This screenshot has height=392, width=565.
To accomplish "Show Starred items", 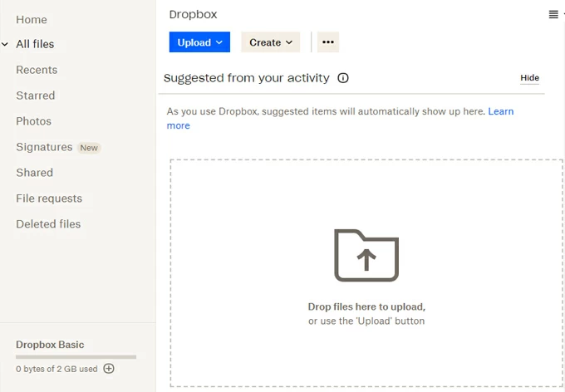I will (x=36, y=96).
